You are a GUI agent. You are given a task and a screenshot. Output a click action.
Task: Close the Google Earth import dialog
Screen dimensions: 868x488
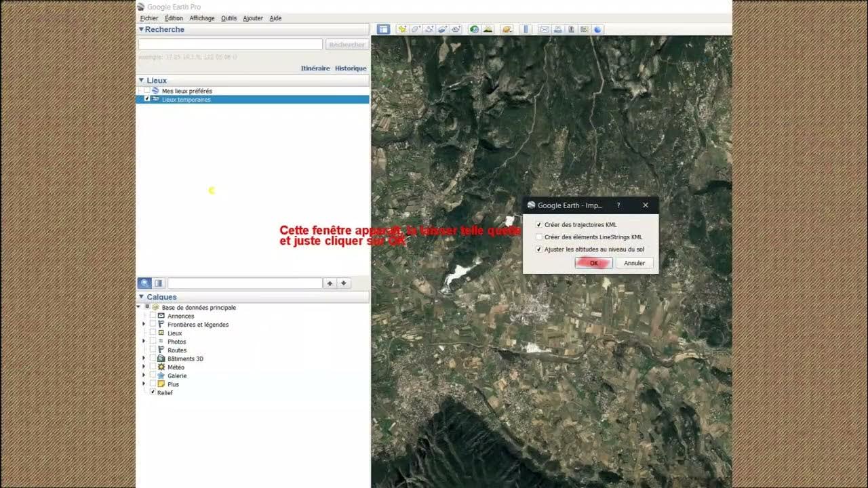point(646,205)
